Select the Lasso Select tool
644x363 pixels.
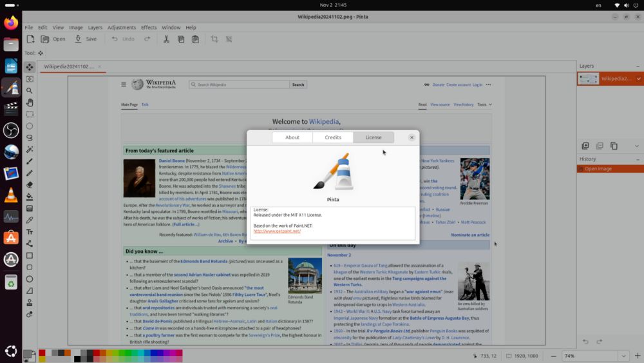[30, 138]
